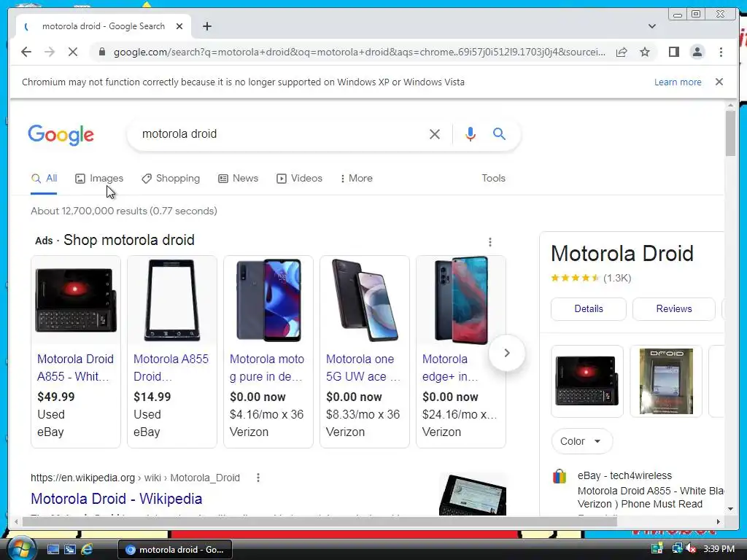Show desktop quick launch icon
Screen dimensions: 747x560
(53, 549)
